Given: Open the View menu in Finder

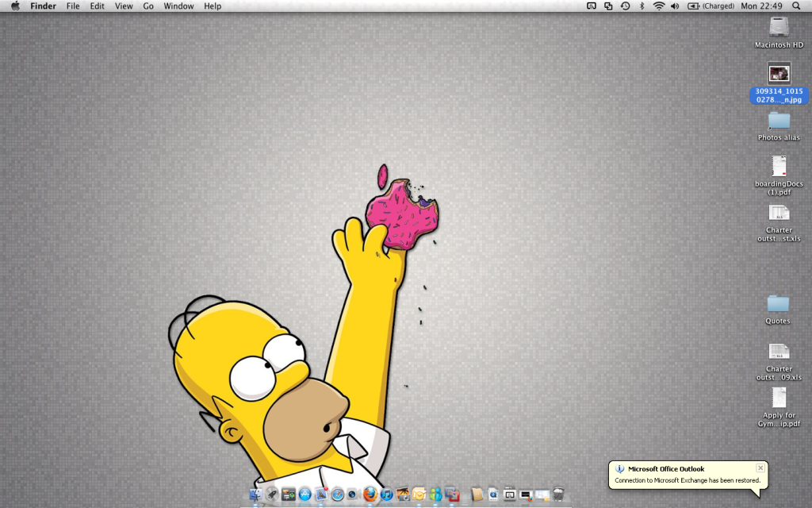Looking at the screenshot, I should (x=123, y=6).
